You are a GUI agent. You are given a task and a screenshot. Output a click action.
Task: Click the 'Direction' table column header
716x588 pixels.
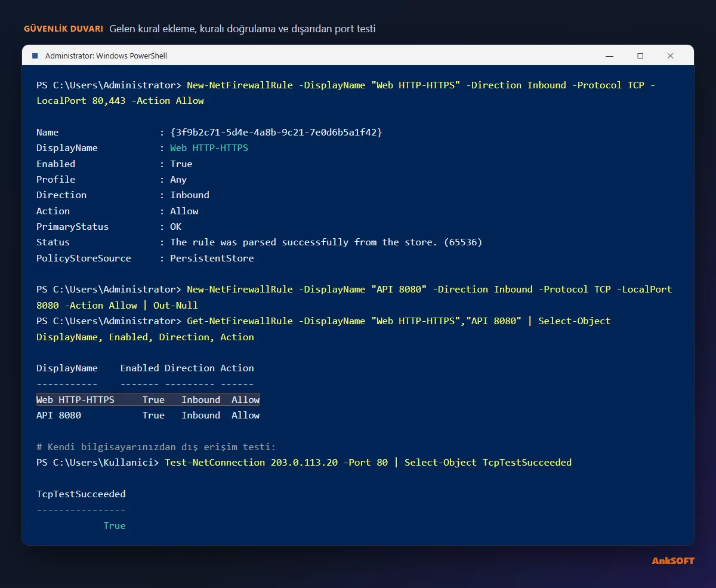[189, 368]
